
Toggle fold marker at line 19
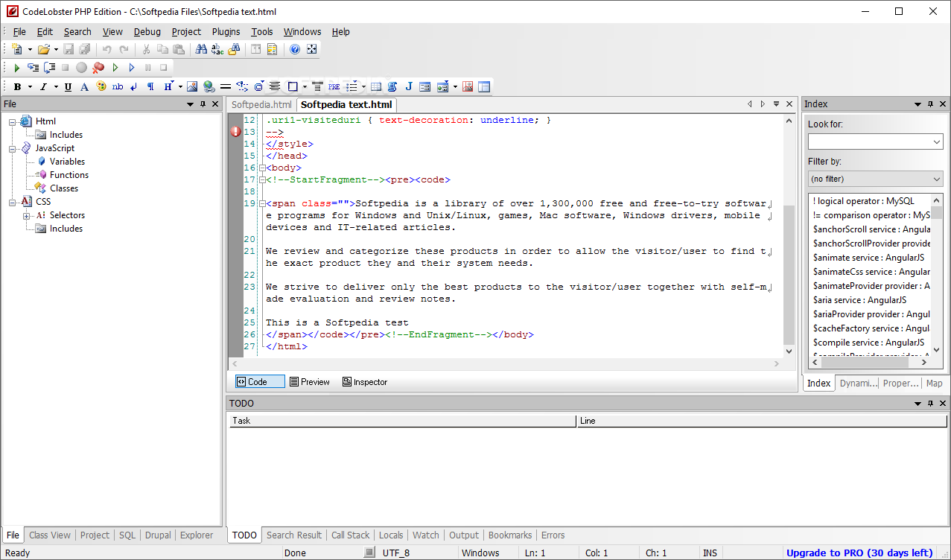(x=261, y=203)
